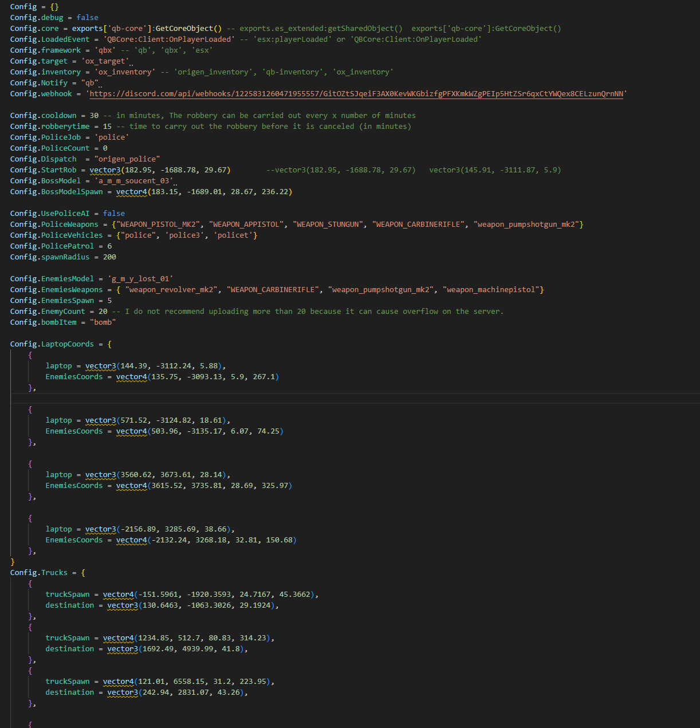Open the Discord webhook URL link
The height and width of the screenshot is (728, 700).
point(356,94)
